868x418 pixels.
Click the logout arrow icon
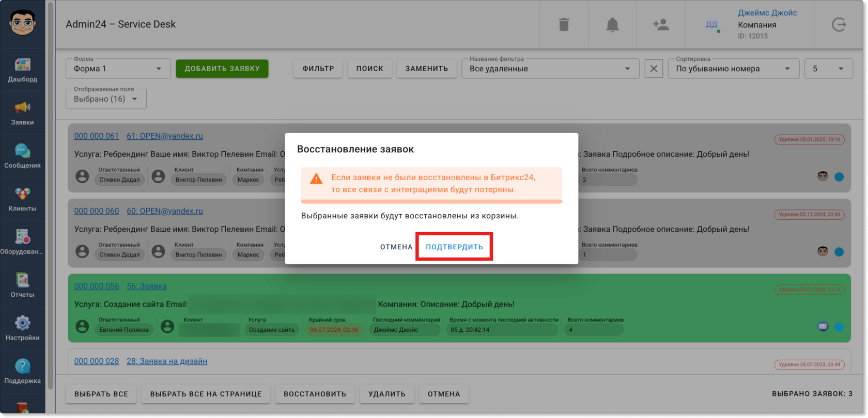pos(839,24)
